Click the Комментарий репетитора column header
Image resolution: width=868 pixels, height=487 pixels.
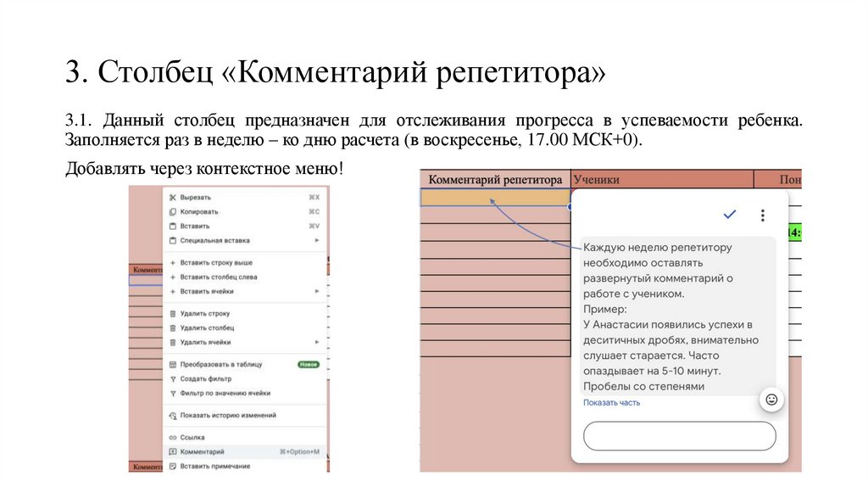pos(495,180)
